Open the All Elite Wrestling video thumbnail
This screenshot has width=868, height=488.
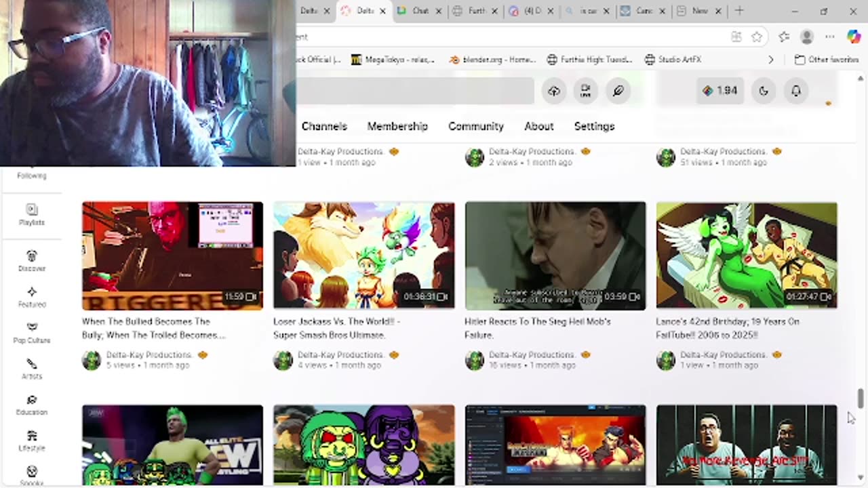[172, 445]
